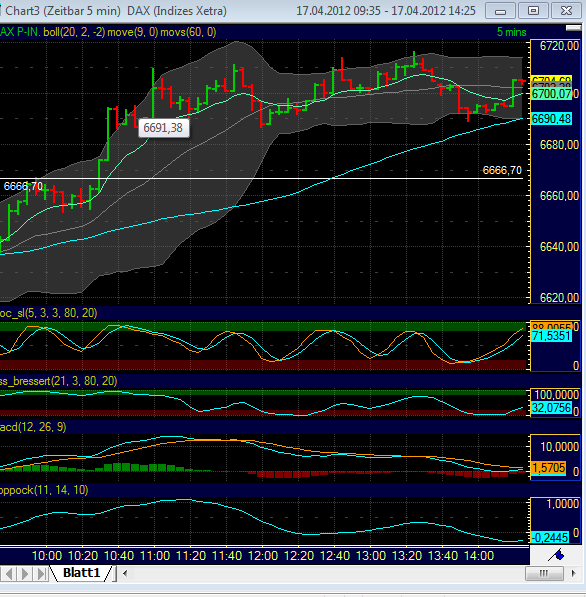586x597 pixels.
Task: Click the 12:40 time axis label
Action: pyautogui.click(x=335, y=556)
